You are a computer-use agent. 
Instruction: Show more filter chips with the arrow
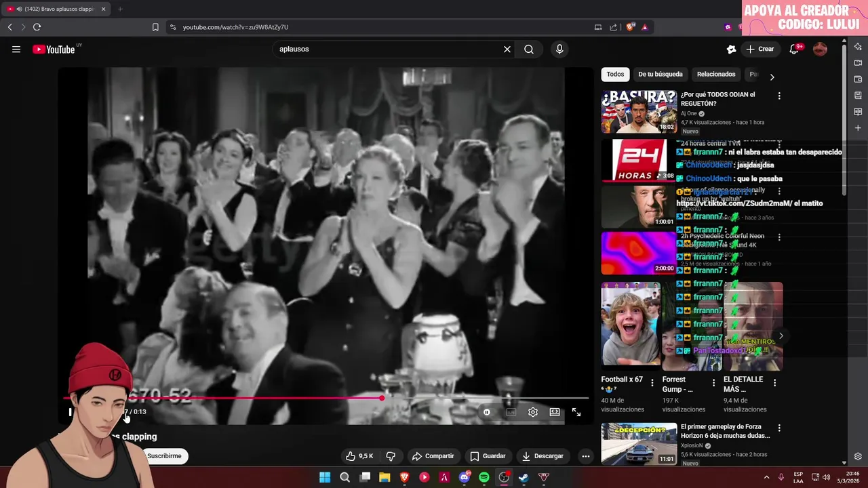(772, 77)
